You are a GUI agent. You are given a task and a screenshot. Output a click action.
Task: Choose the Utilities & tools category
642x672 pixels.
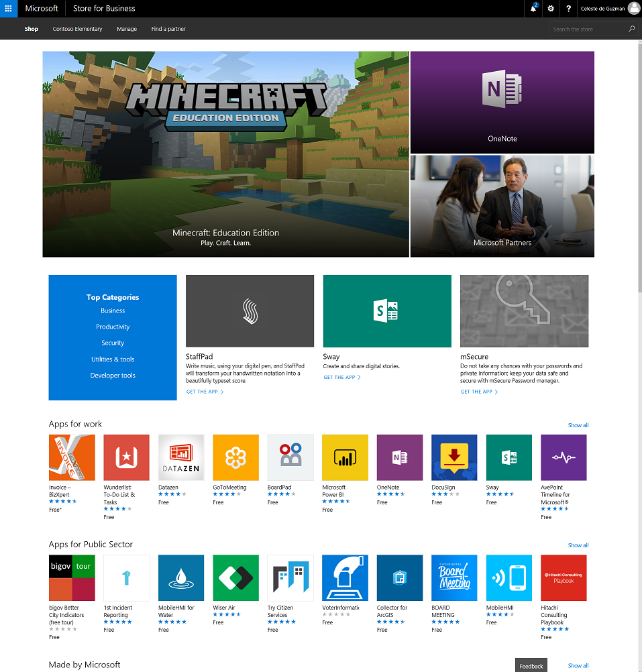click(113, 359)
